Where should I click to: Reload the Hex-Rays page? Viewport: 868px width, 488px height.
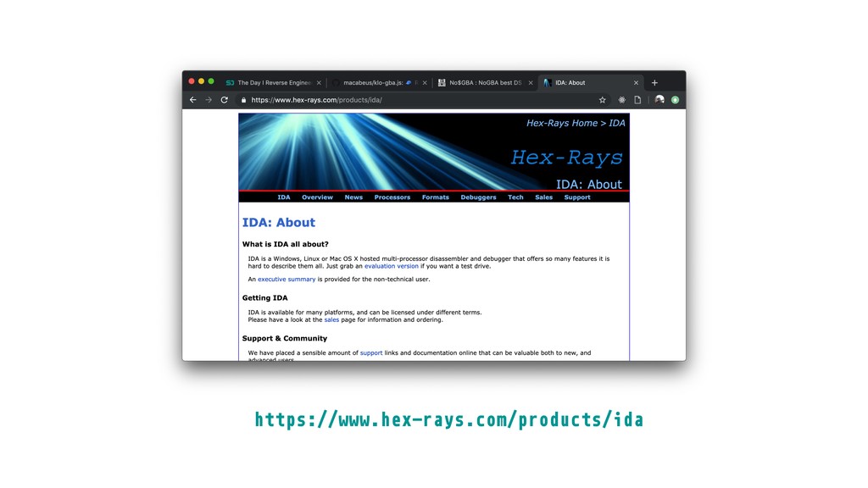(224, 100)
